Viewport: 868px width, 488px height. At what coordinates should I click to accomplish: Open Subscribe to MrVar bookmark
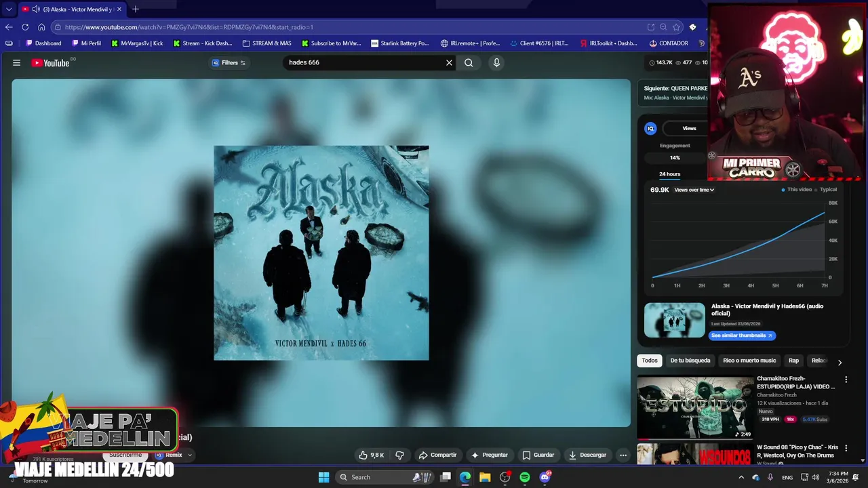pos(331,43)
